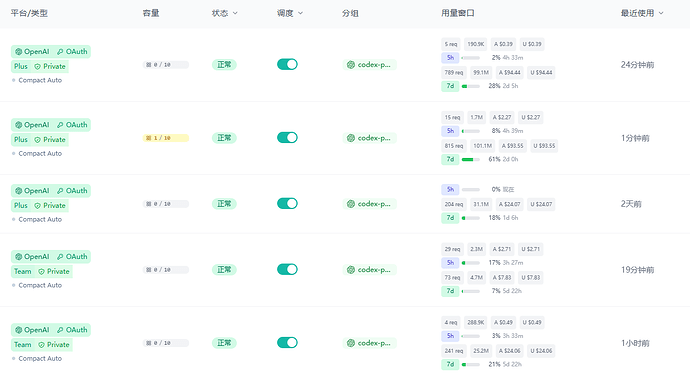690x375 pixels.
Task: Click the '19分钟前' last used value
Action: 637,270
